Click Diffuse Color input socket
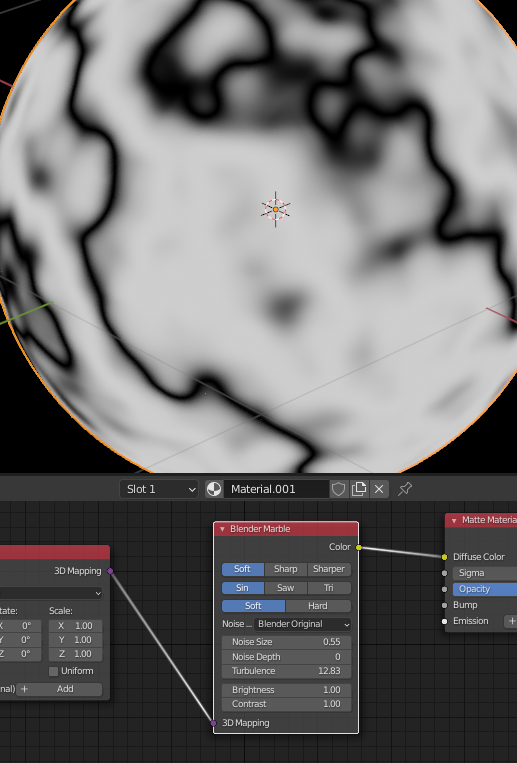The image size is (517, 763). point(444,557)
